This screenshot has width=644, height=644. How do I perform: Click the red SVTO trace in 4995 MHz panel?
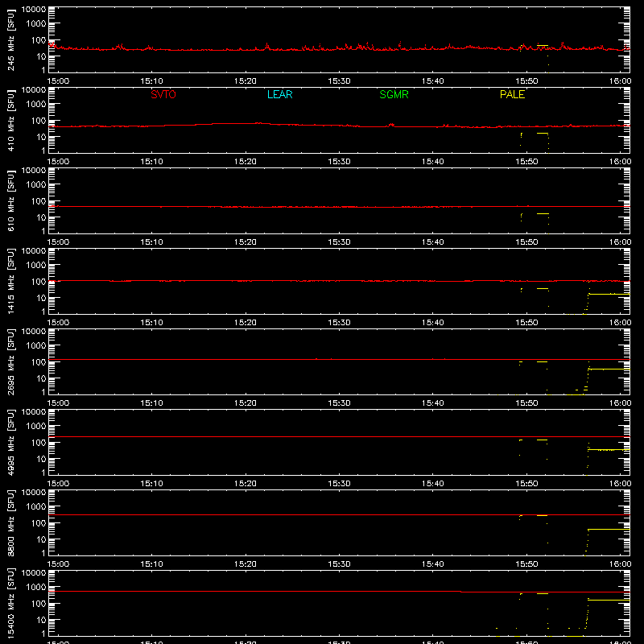[x=339, y=436]
